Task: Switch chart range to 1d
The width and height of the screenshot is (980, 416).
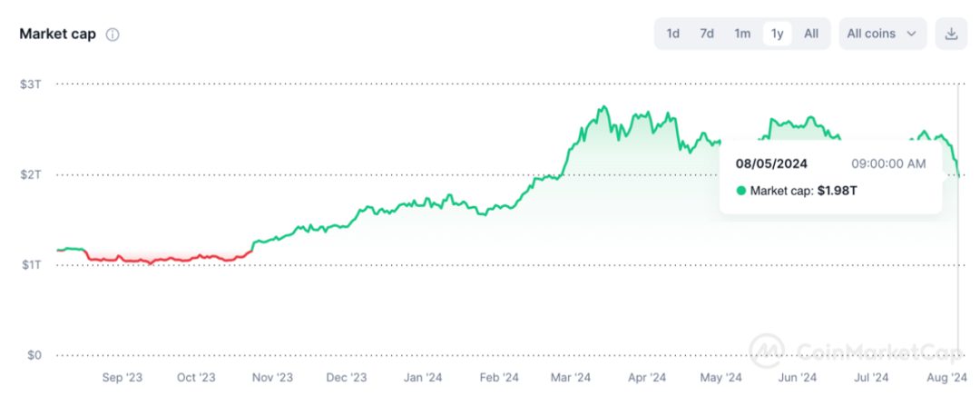Action: pos(673,34)
